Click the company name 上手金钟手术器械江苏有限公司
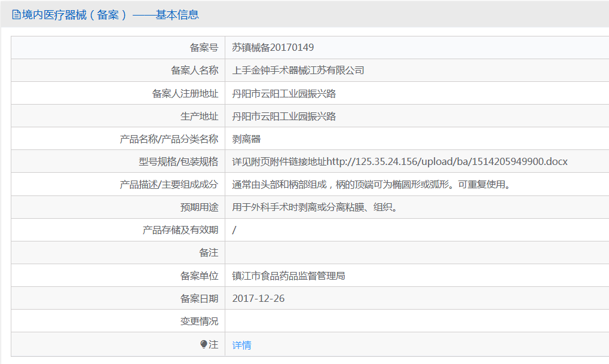This screenshot has width=609, height=364. click(298, 71)
